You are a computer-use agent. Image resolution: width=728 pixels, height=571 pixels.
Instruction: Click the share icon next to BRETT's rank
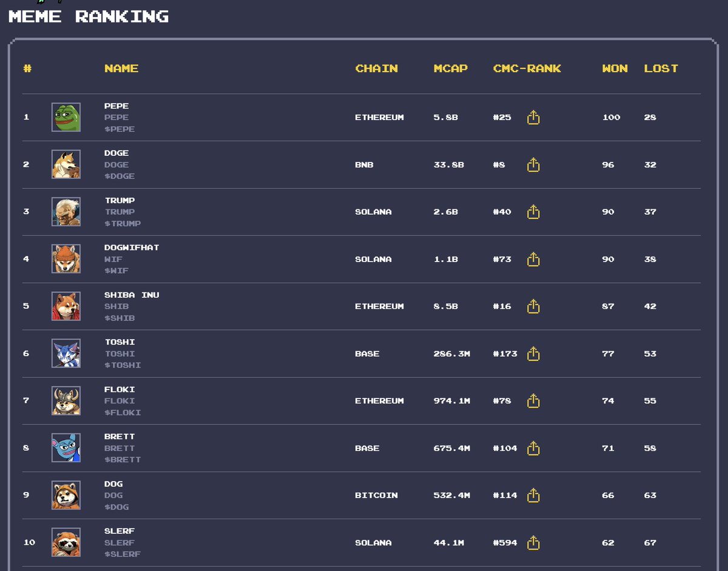(533, 448)
